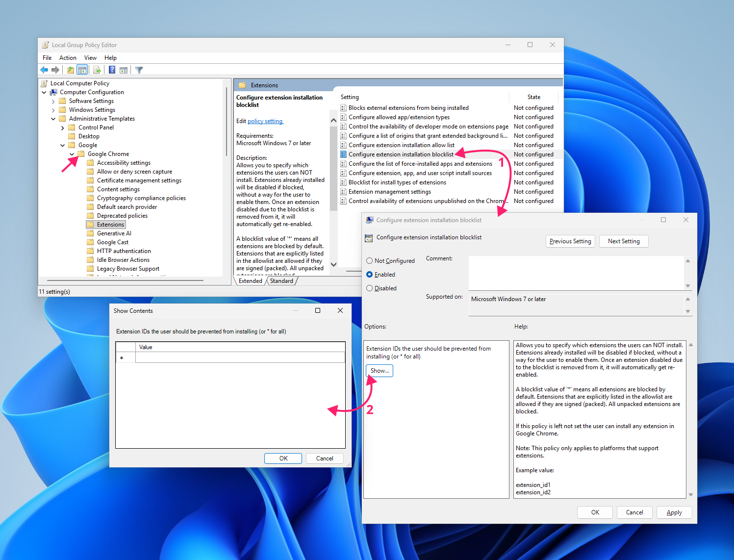
Task: Click the Google Chrome folder icon in tree
Action: (x=81, y=154)
